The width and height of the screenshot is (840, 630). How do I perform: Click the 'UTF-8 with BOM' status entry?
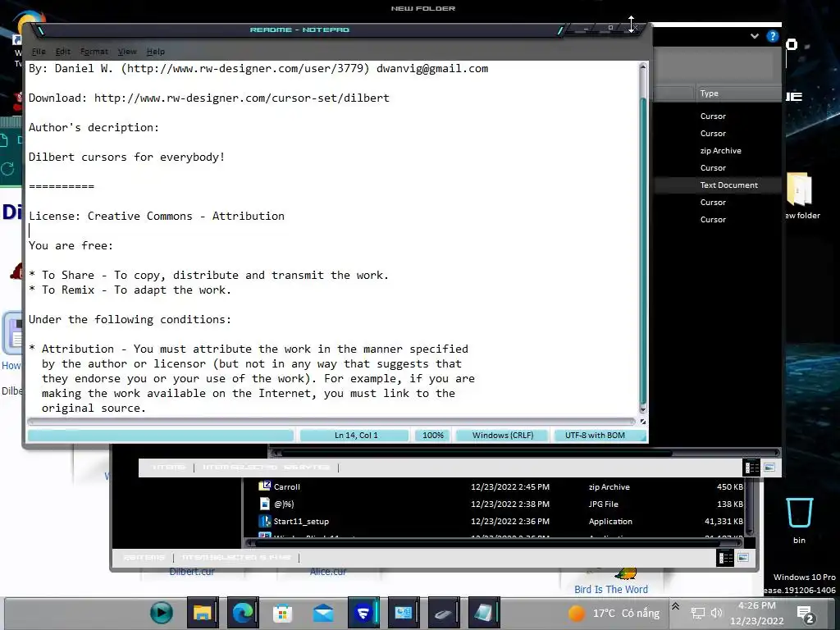(595, 435)
